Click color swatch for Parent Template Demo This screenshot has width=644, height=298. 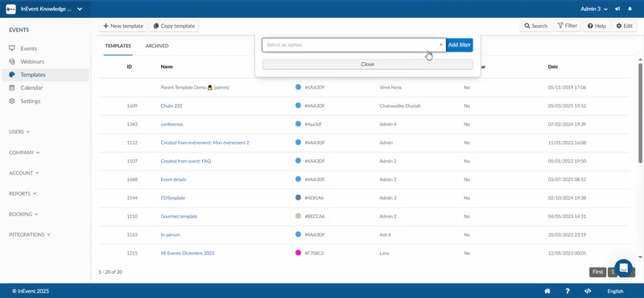298,87
